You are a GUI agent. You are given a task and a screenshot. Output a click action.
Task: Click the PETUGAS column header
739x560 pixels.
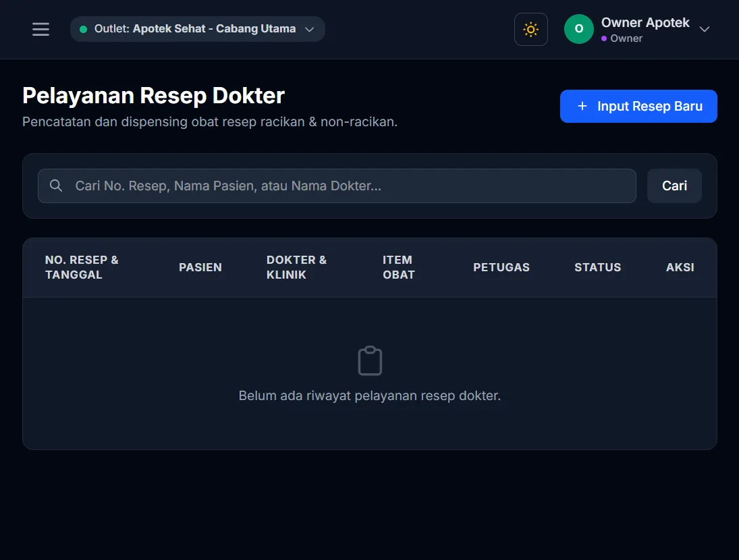(x=501, y=267)
